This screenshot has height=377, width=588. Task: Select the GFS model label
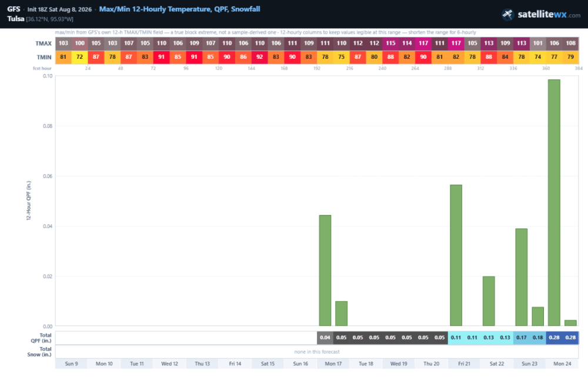14,9
